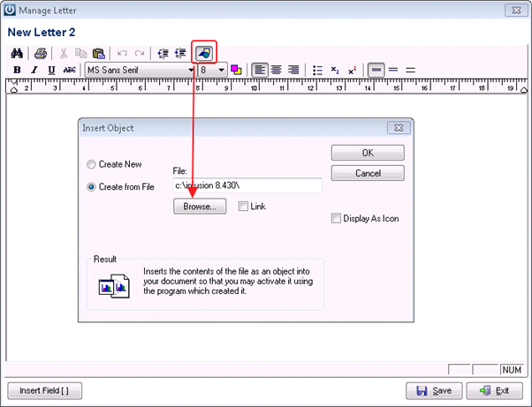532x407 pixels.
Task: Open the font size 8 dropdown
Action: (x=221, y=70)
